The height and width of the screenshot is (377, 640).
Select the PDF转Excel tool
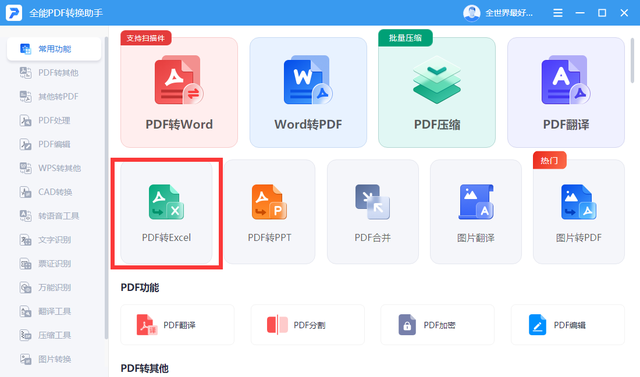coord(166,212)
